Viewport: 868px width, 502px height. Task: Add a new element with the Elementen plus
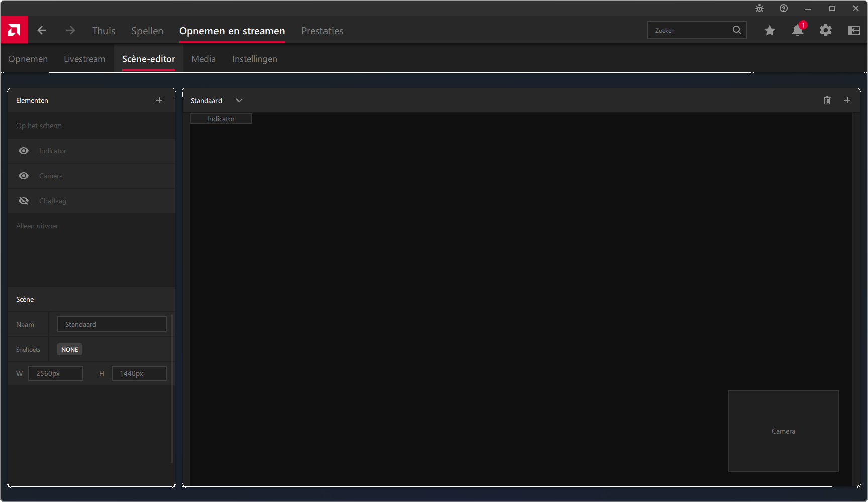(x=159, y=100)
